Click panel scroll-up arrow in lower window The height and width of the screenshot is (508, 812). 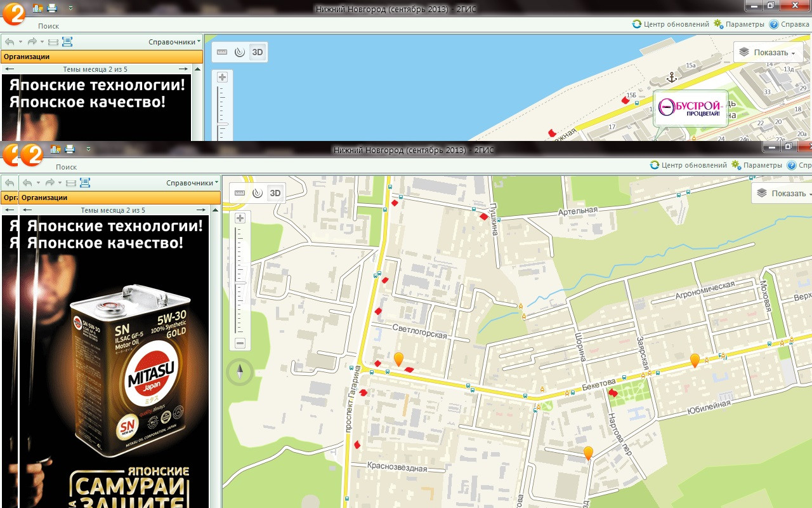216,210
